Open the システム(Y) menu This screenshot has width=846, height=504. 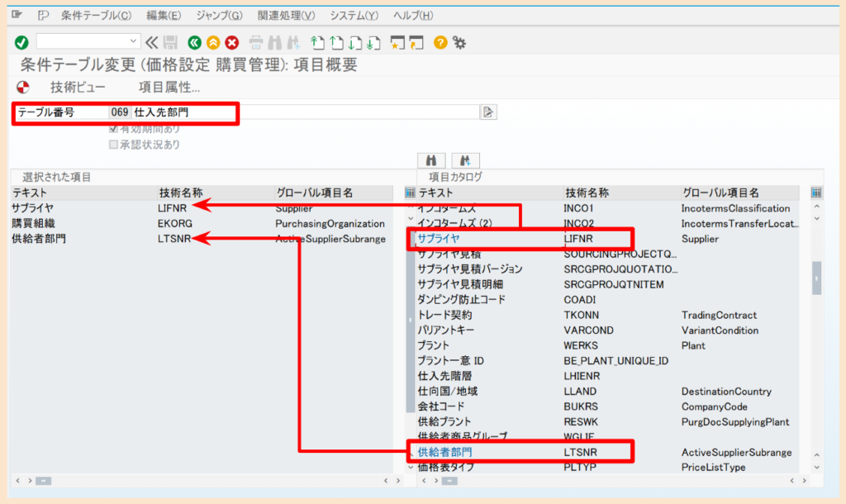tap(354, 15)
